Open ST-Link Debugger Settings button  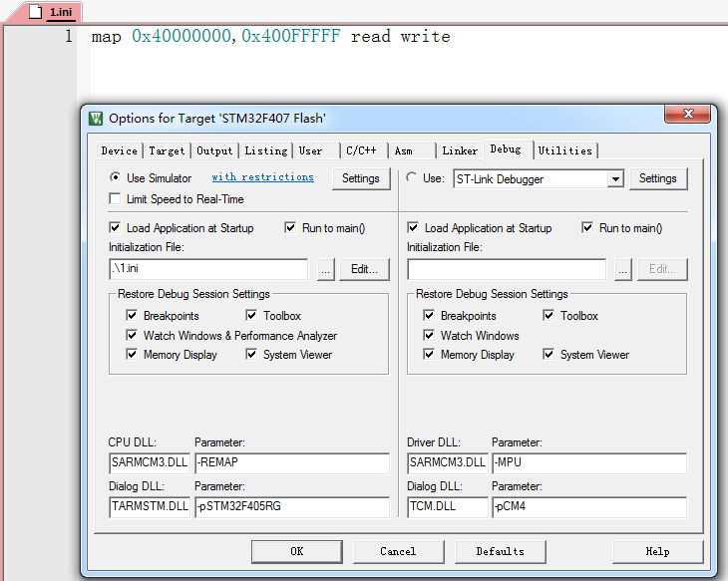click(x=658, y=178)
